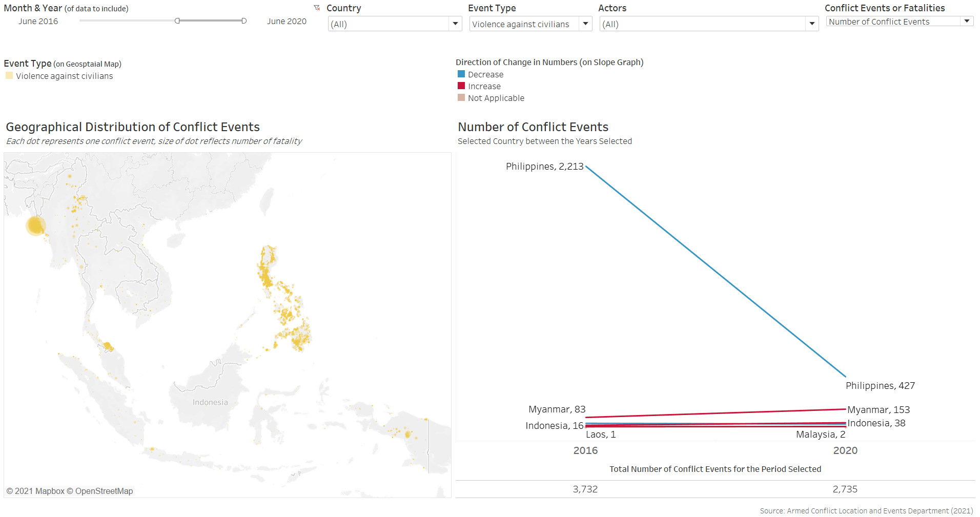Click the Indonesia, 38 slope label
Screen dimensions: 980x517
click(876, 423)
